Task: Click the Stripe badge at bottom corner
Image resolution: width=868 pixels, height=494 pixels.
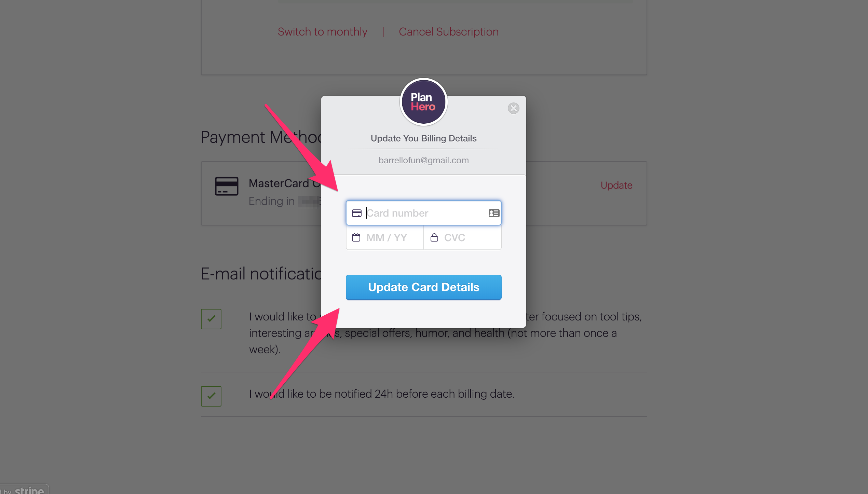Action: [x=24, y=490]
